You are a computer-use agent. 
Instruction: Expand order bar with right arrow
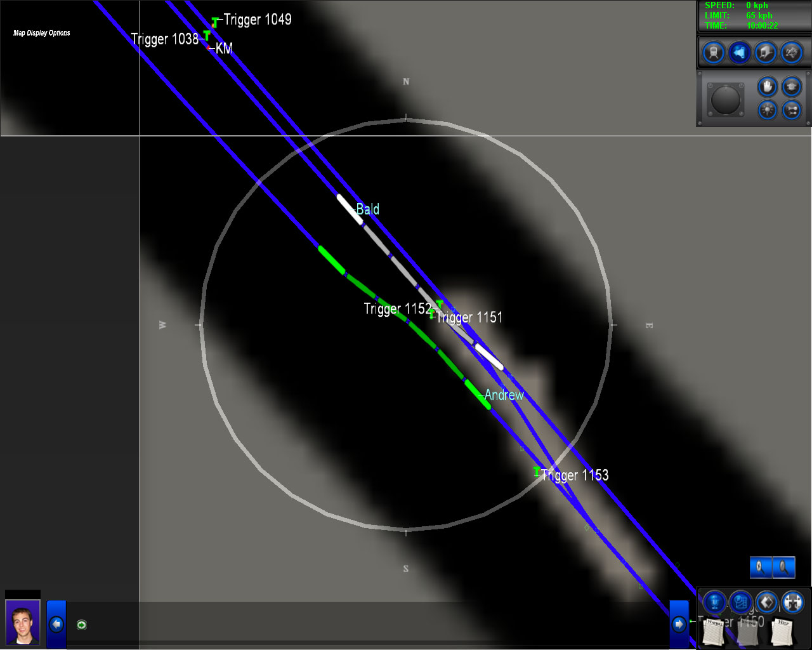(x=679, y=624)
